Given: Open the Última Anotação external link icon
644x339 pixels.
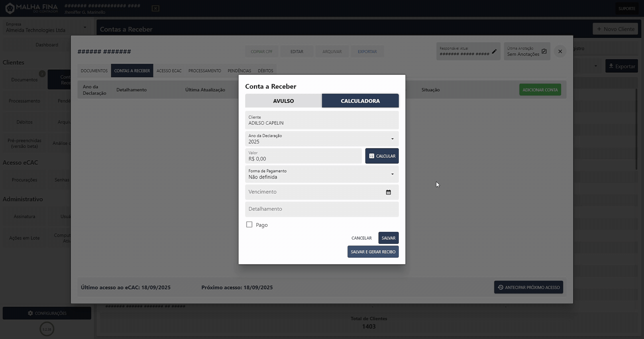Looking at the screenshot, I should tap(544, 51).
